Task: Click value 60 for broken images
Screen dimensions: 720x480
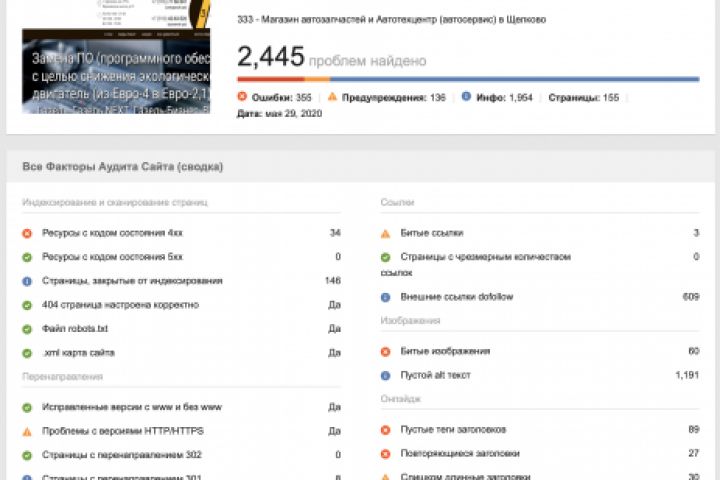Action: pos(694,351)
